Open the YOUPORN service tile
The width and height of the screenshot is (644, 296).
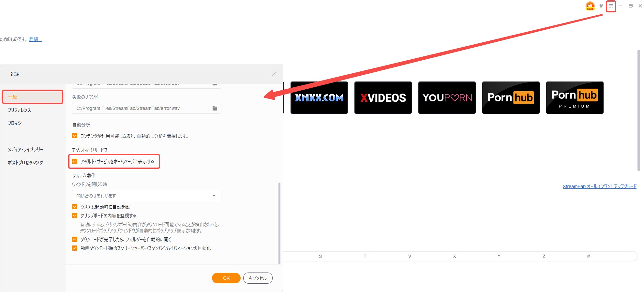[x=447, y=97]
